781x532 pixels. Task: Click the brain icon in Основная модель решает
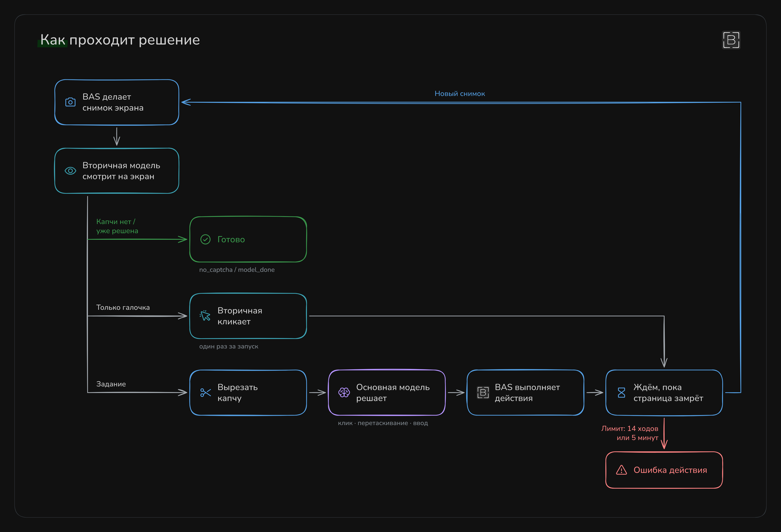pos(344,393)
